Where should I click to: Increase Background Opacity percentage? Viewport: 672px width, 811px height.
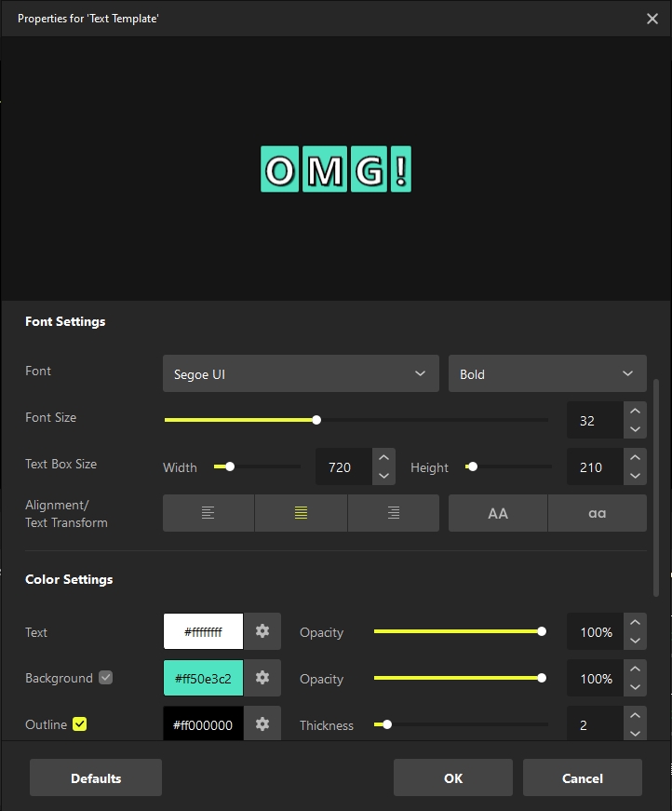tap(636, 669)
